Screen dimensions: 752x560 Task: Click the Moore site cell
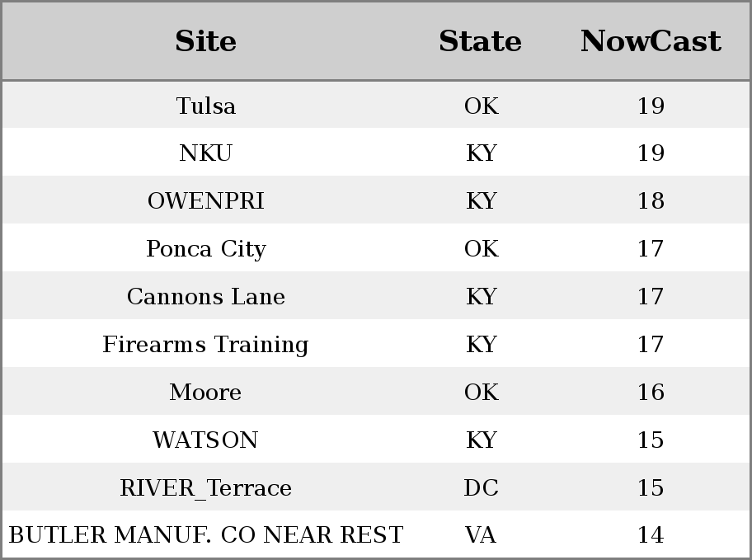coord(205,392)
